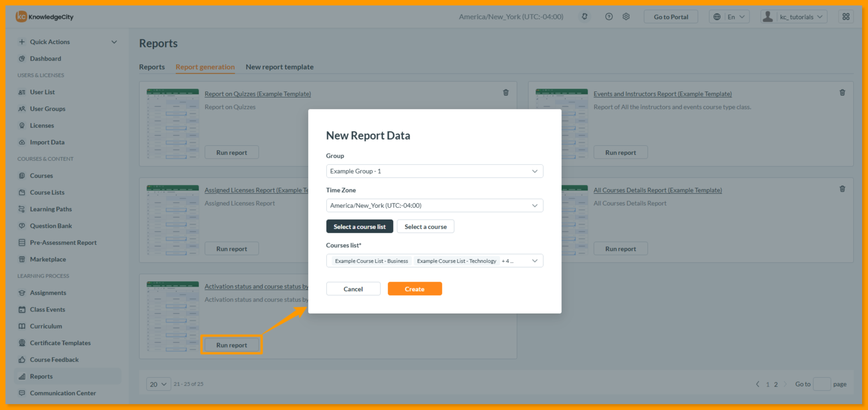The height and width of the screenshot is (410, 868).
Task: Open the New report template tab
Action: click(x=280, y=67)
